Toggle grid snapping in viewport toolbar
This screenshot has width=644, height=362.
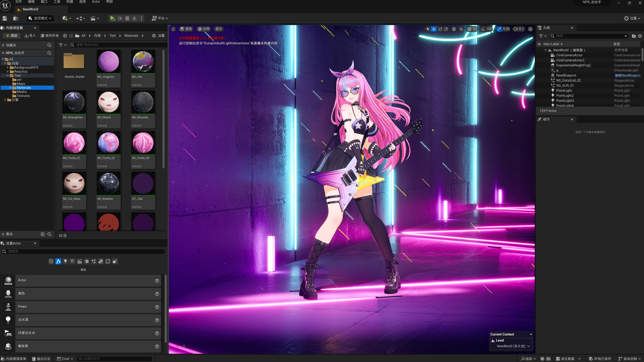click(x=469, y=29)
